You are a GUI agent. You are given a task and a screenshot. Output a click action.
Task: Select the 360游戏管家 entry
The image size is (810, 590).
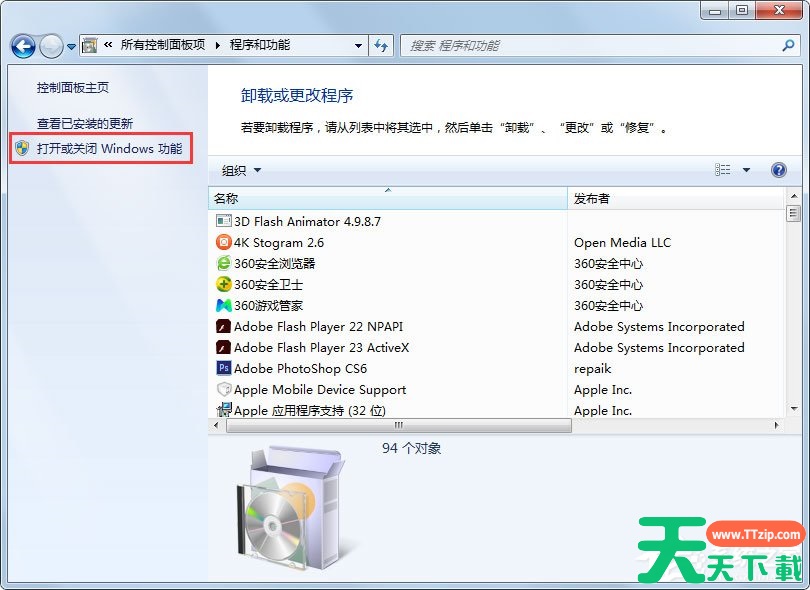tap(268, 305)
